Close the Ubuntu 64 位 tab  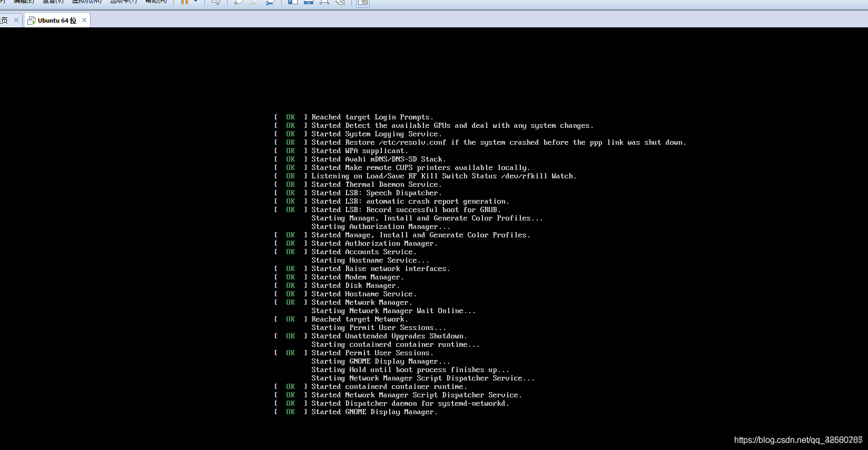(84, 20)
